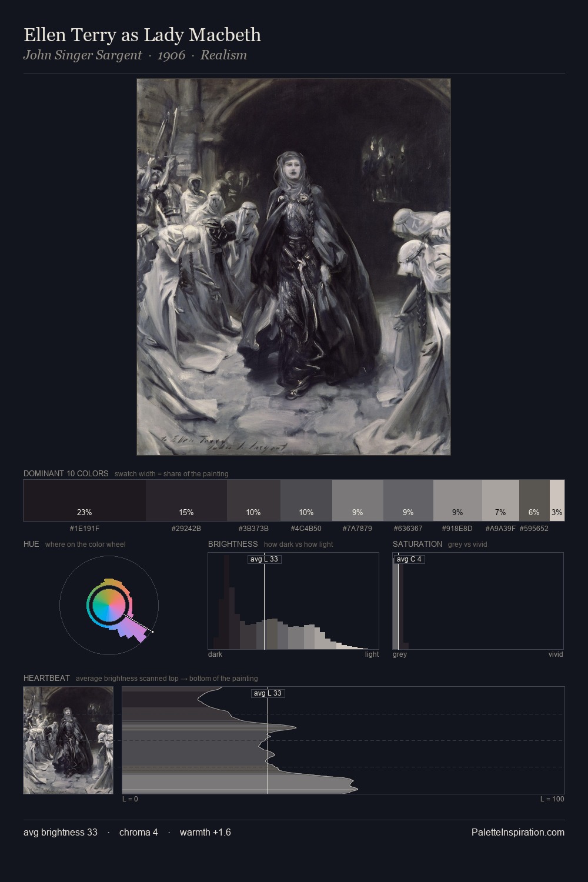Click the hue color wheel chart
The width and height of the screenshot is (588, 882).
tap(109, 605)
